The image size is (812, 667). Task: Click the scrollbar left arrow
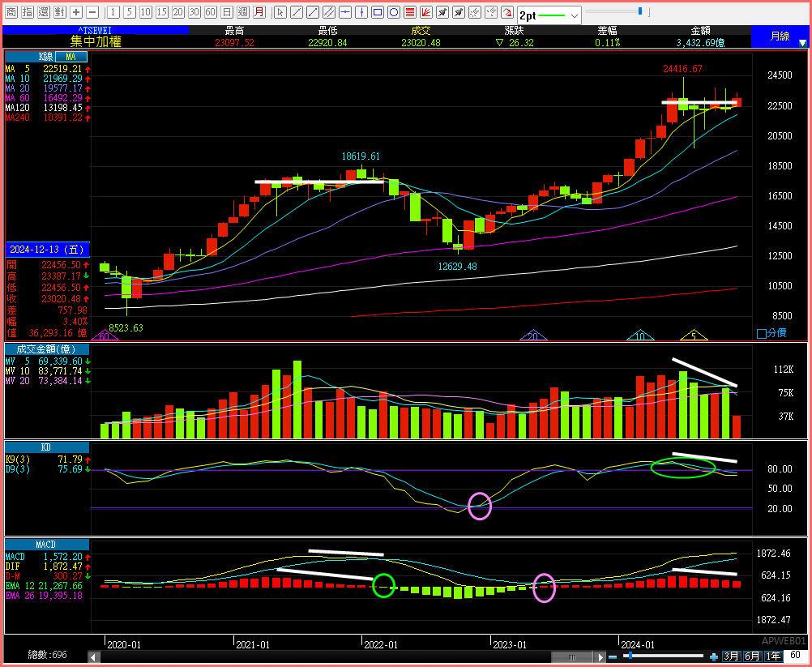coord(93,657)
